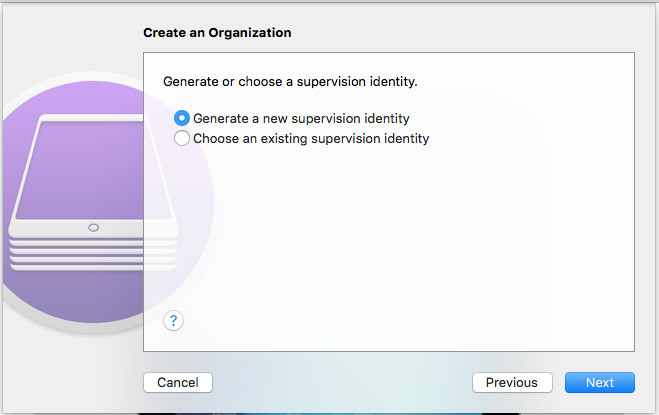Click the "Generate a new supervision identity" label text

coord(301,119)
